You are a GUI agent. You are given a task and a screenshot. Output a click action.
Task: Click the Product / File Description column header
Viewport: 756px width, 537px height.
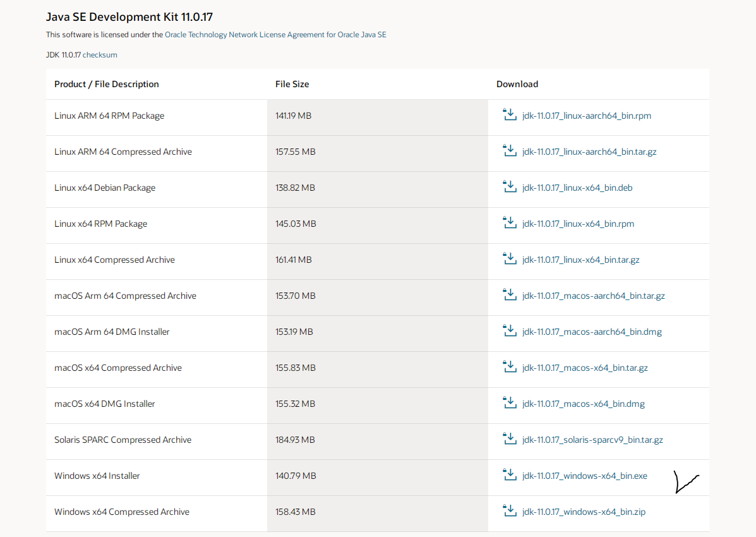107,84
